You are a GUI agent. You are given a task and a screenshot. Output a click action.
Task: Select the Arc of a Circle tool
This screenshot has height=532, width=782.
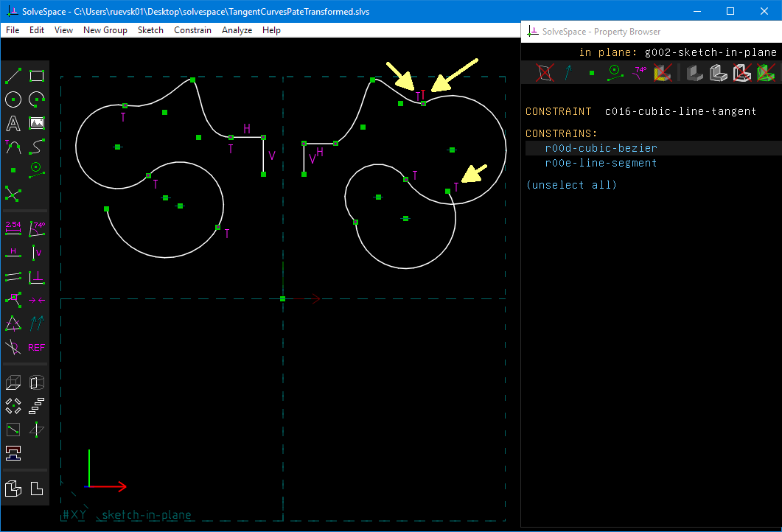[37, 99]
